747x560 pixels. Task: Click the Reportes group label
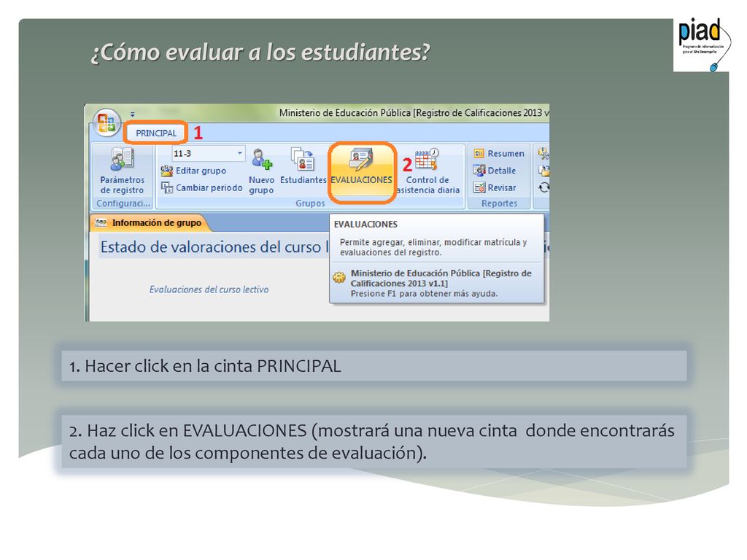coord(499,203)
